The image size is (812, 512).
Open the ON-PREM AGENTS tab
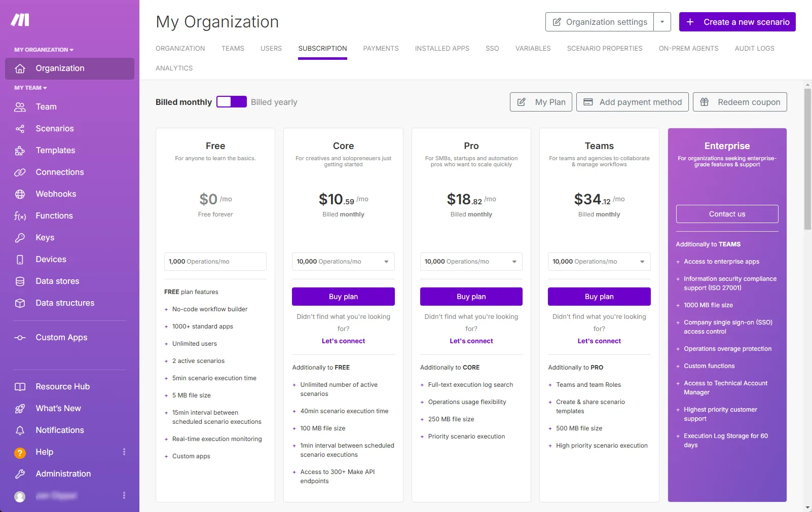[x=688, y=49]
